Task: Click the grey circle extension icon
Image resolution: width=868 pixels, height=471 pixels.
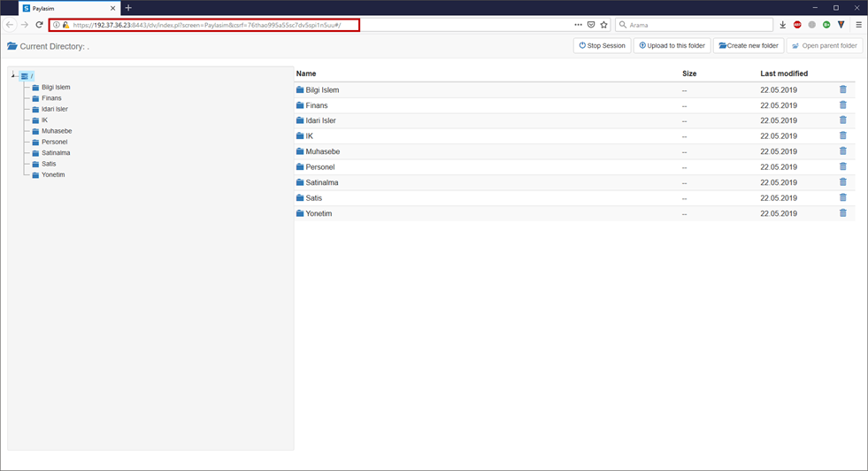Action: pyautogui.click(x=812, y=25)
